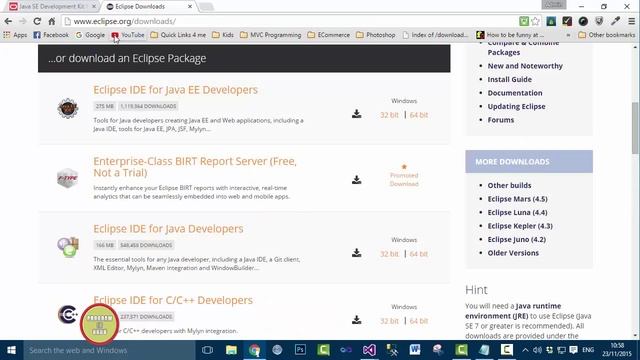
Task: Open the Windows Start menu
Action: tap(11, 350)
